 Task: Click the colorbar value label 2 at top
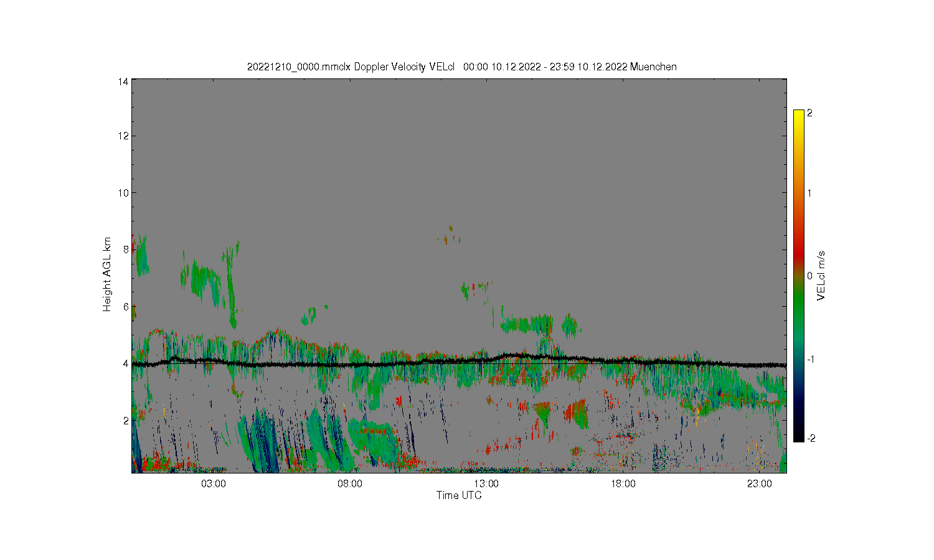point(809,113)
